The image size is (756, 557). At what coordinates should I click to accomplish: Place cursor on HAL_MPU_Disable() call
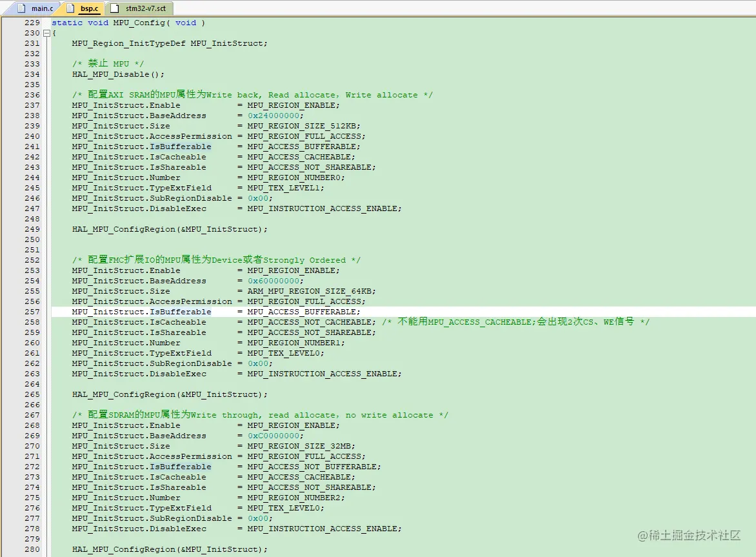click(x=118, y=74)
